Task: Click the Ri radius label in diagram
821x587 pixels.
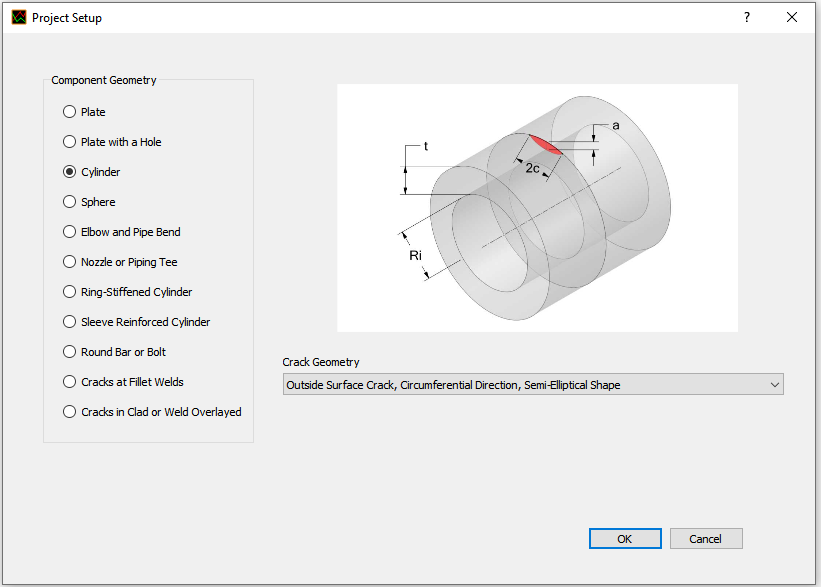Action: pyautogui.click(x=416, y=256)
